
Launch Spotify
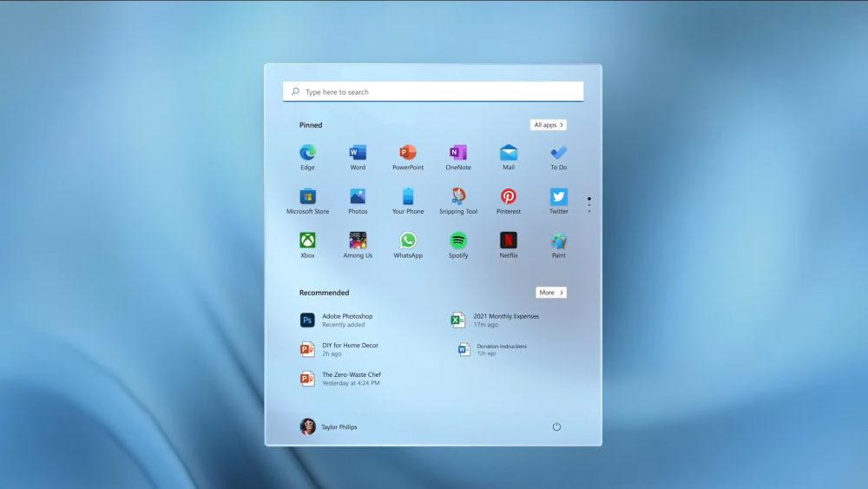click(x=458, y=246)
